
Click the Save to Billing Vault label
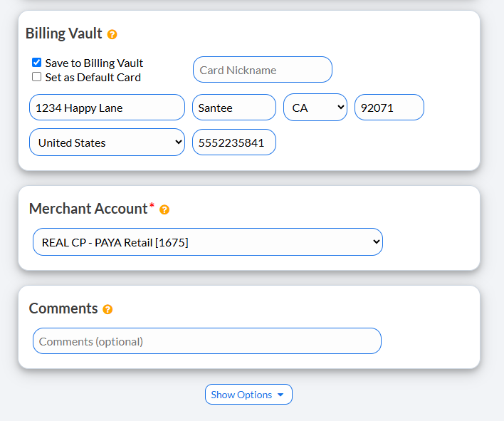pyautogui.click(x=94, y=63)
